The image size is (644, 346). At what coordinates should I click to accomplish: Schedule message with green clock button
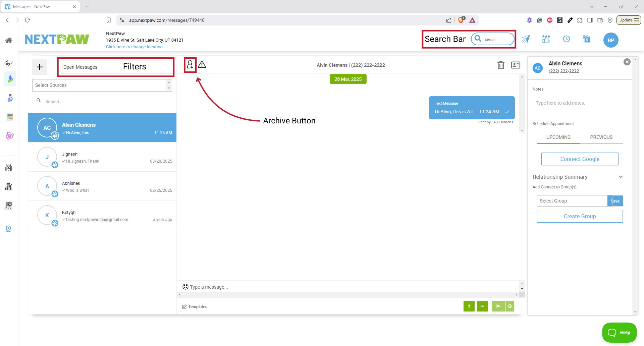pyautogui.click(x=510, y=306)
